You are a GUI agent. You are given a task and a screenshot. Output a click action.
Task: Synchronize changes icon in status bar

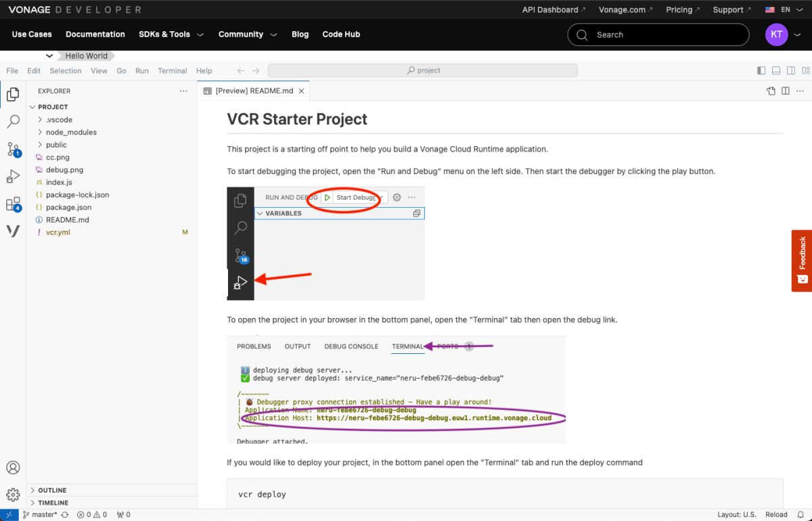point(65,515)
